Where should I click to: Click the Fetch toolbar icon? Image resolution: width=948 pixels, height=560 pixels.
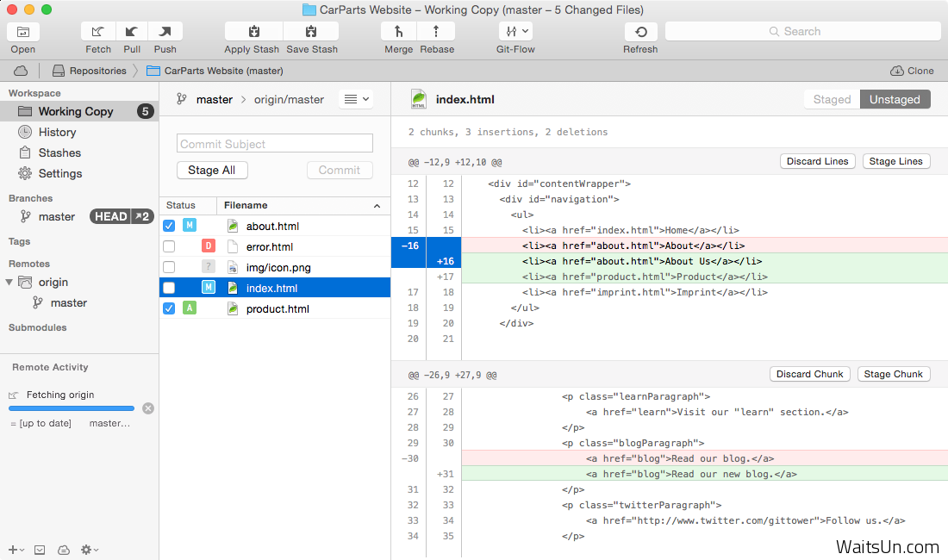pos(98,32)
